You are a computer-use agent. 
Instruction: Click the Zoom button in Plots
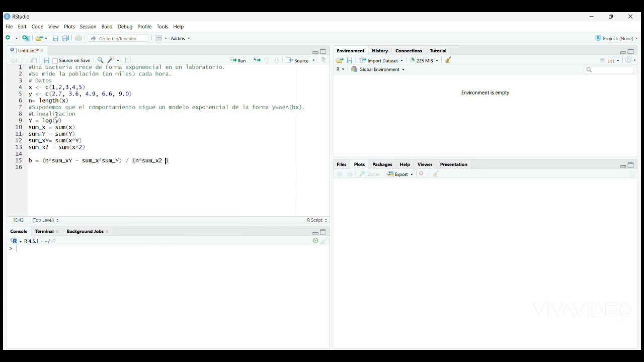tap(370, 174)
